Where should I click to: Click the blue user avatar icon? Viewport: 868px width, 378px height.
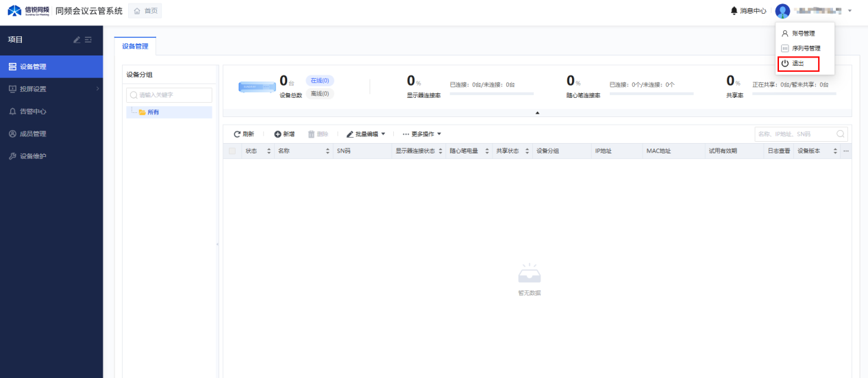click(782, 11)
